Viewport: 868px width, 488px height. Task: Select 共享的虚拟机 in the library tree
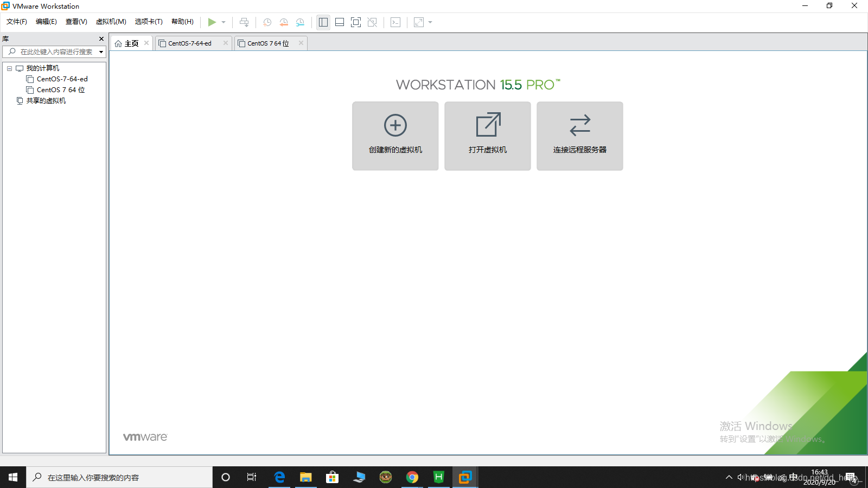tap(46, 101)
